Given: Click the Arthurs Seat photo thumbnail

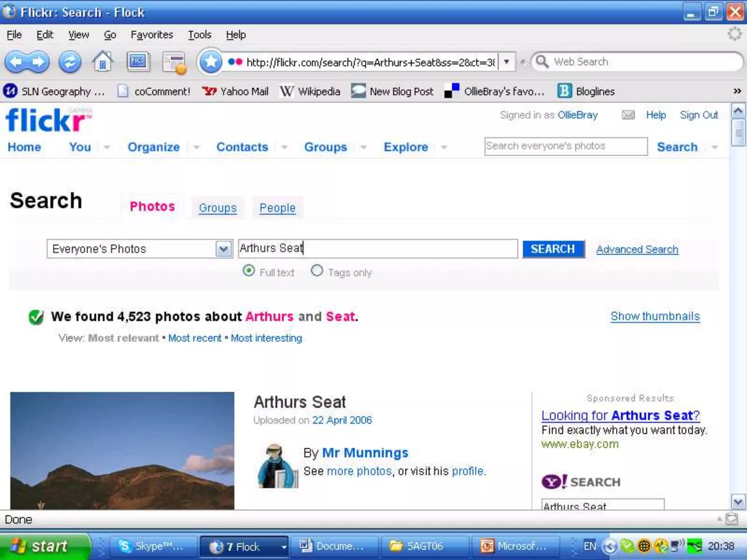Looking at the screenshot, I should click(x=122, y=450).
